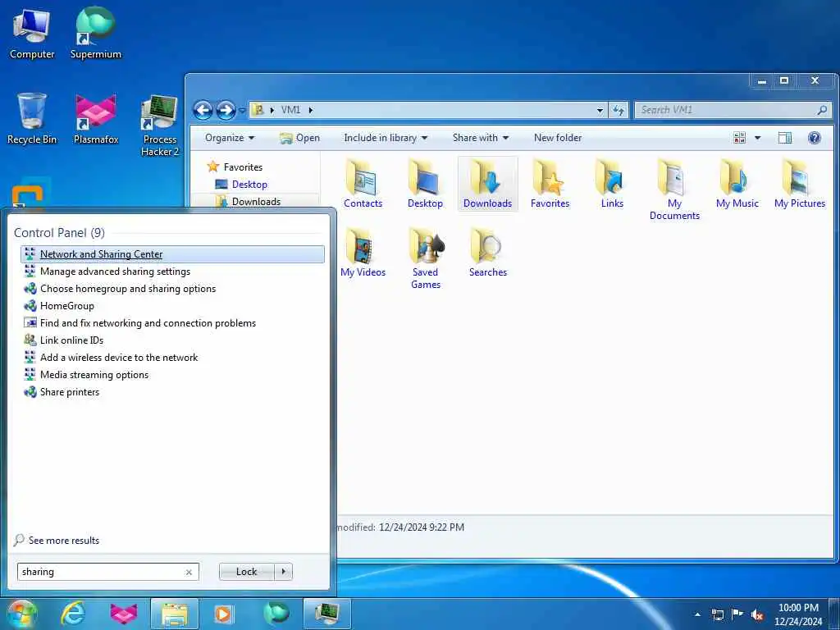This screenshot has width=840, height=630.
Task: Open Add a wireless device to network
Action: point(172,357)
